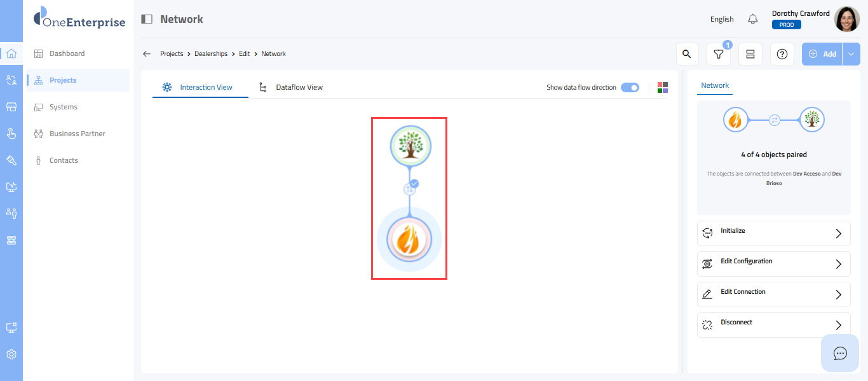Screen dimensions: 868x381
Task: Click the settings gear in left rail
Action: (11, 354)
